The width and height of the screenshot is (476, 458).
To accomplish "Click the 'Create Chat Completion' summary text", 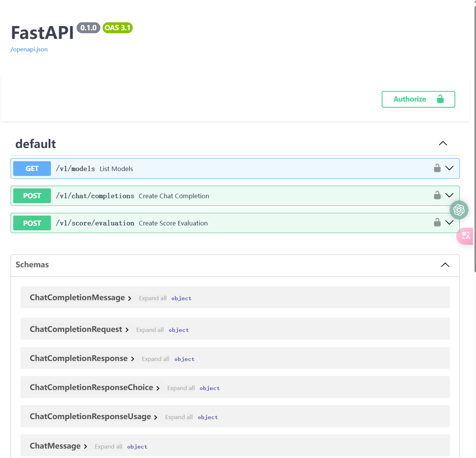I will pos(174,196).
